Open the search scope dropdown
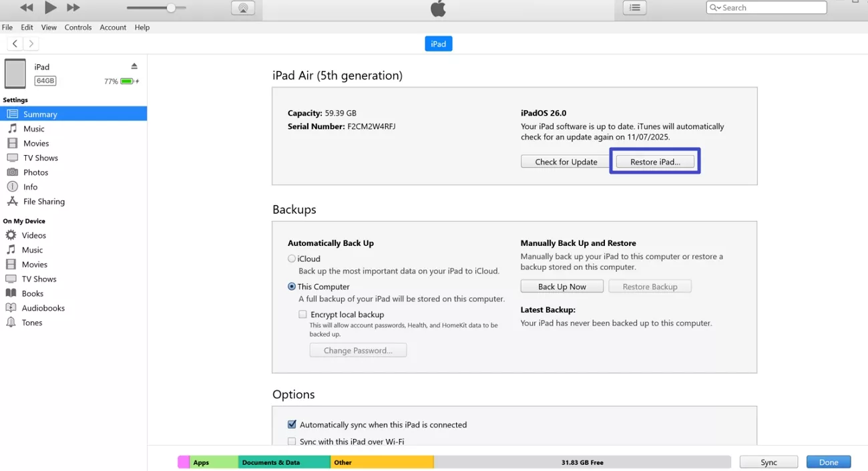868x471 pixels. click(716, 7)
